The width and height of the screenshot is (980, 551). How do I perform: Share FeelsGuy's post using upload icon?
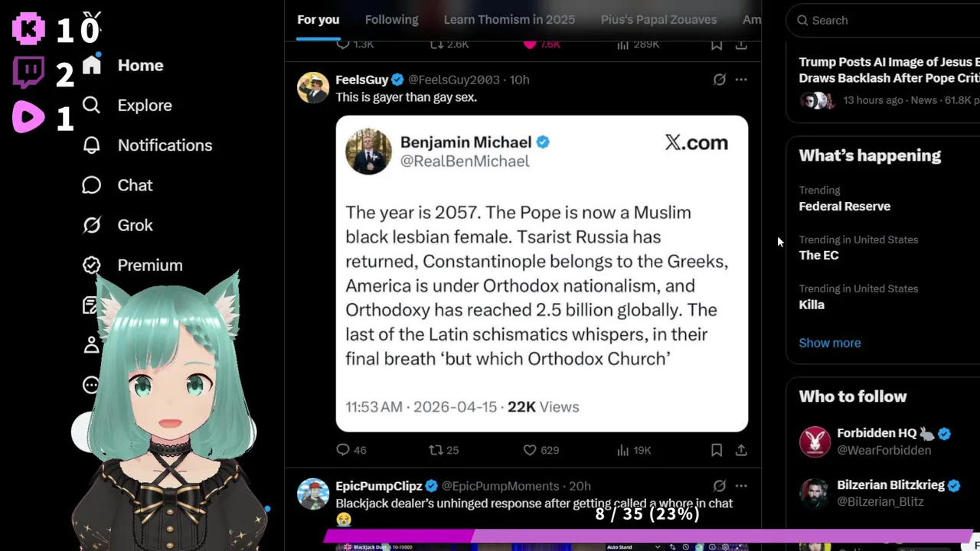tap(741, 450)
